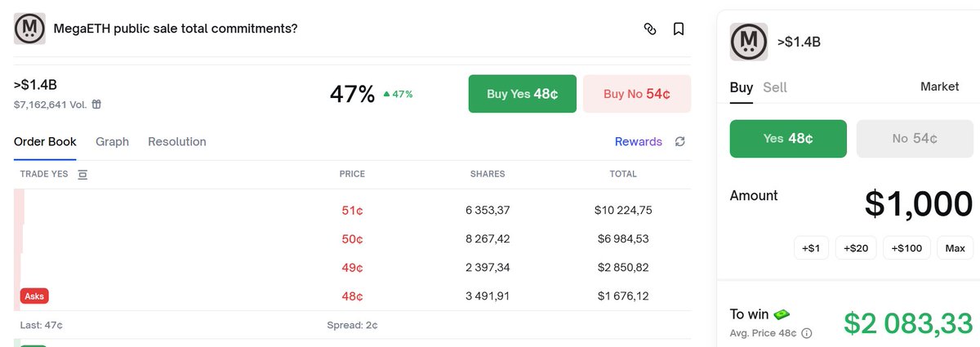Open the Market order type dropdown
980x347 pixels.
click(939, 87)
